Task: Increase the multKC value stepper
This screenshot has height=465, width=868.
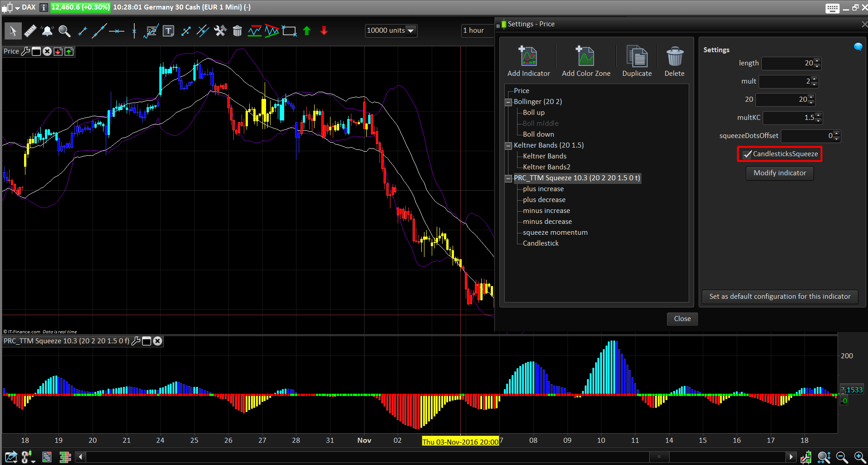Action: coord(818,115)
